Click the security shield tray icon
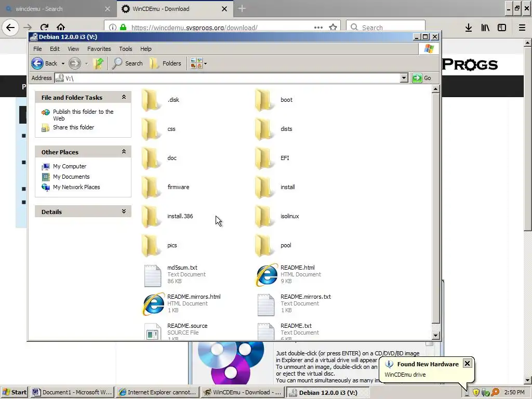 tap(476, 392)
